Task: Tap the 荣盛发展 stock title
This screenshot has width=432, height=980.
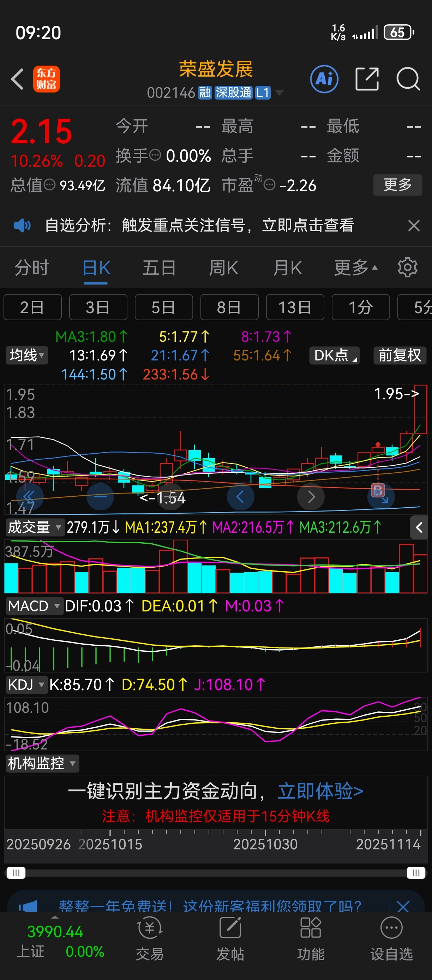Action: point(216,69)
